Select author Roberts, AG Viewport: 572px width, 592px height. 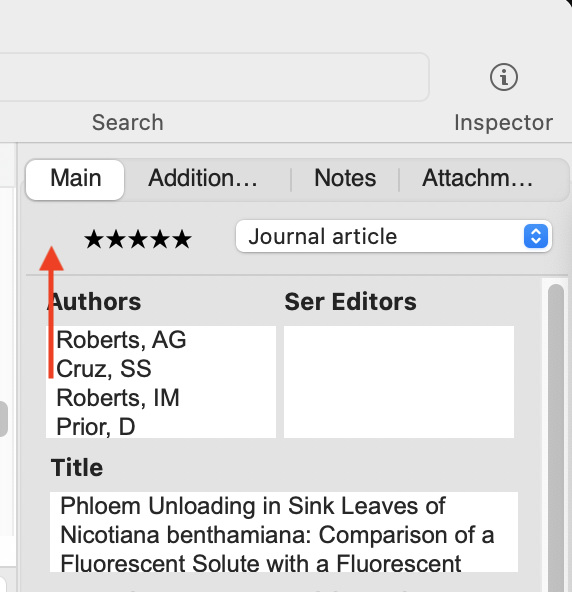coord(121,340)
